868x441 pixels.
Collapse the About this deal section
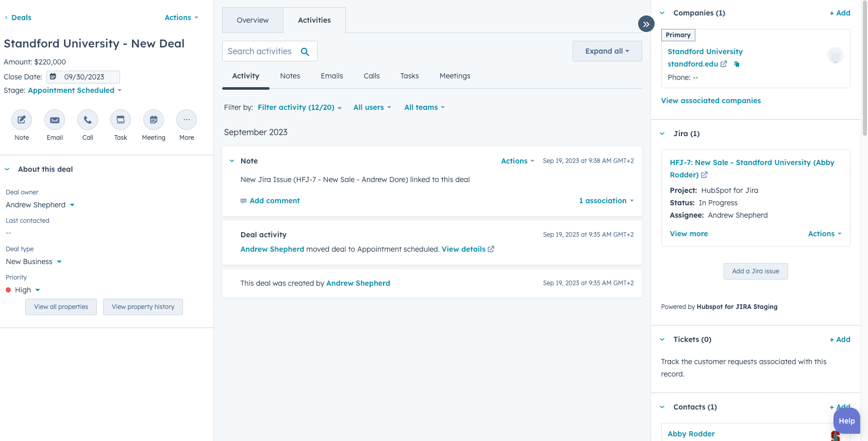coord(7,169)
